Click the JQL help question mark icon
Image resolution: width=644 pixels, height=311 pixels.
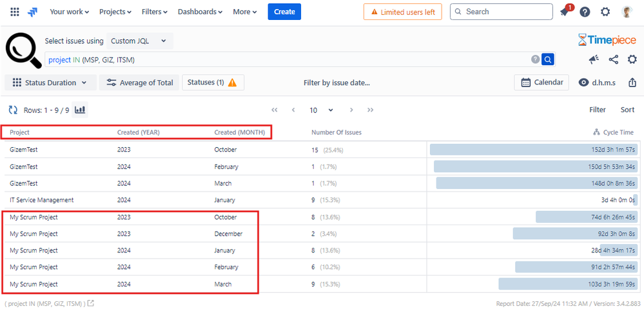tap(535, 59)
